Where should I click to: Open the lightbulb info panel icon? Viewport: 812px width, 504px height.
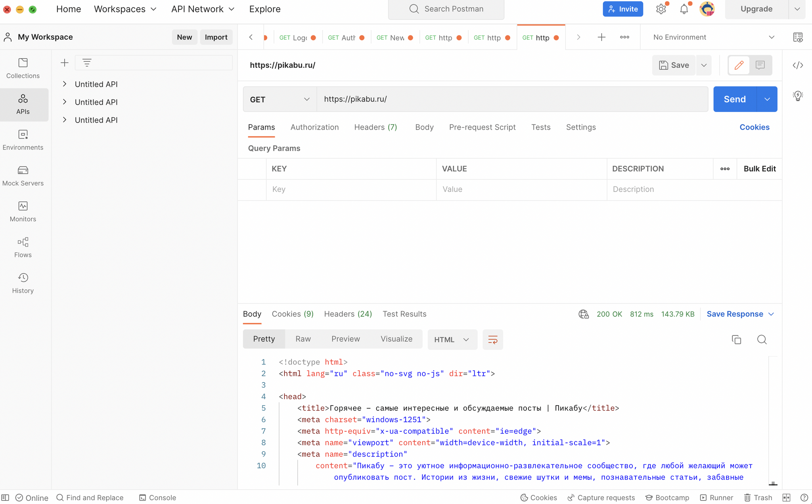pos(798,96)
